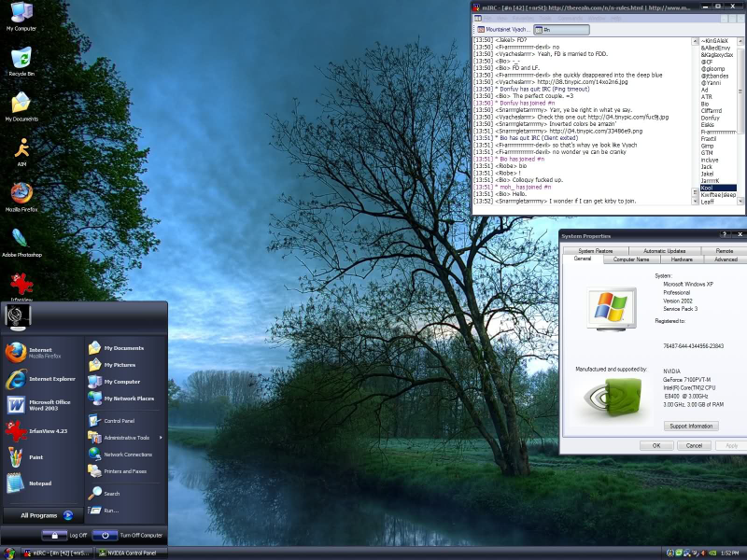Viewport: 747px width, 560px height.
Task: Open the Remote tab
Action: 724,250
